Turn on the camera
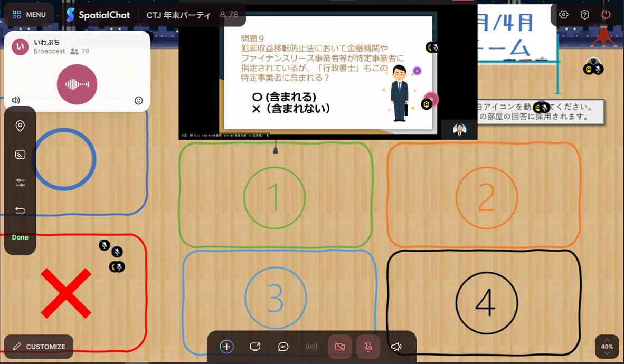The width and height of the screenshot is (624, 364). tap(340, 347)
